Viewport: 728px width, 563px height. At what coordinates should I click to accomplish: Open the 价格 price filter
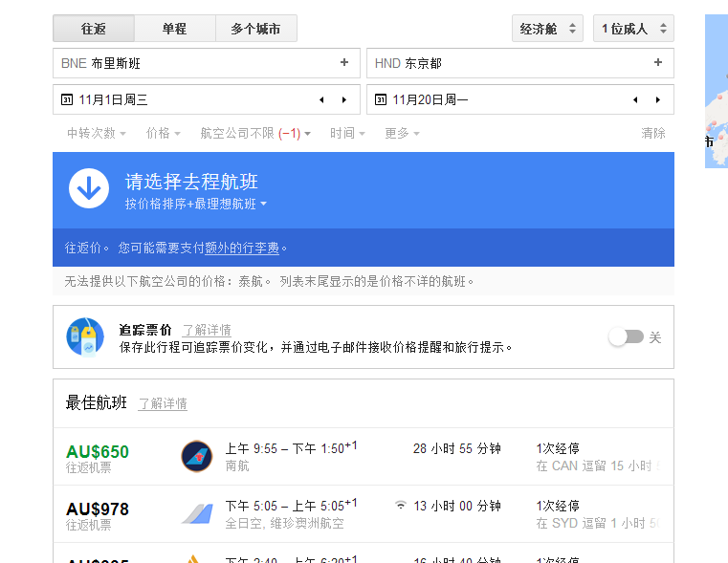click(163, 133)
